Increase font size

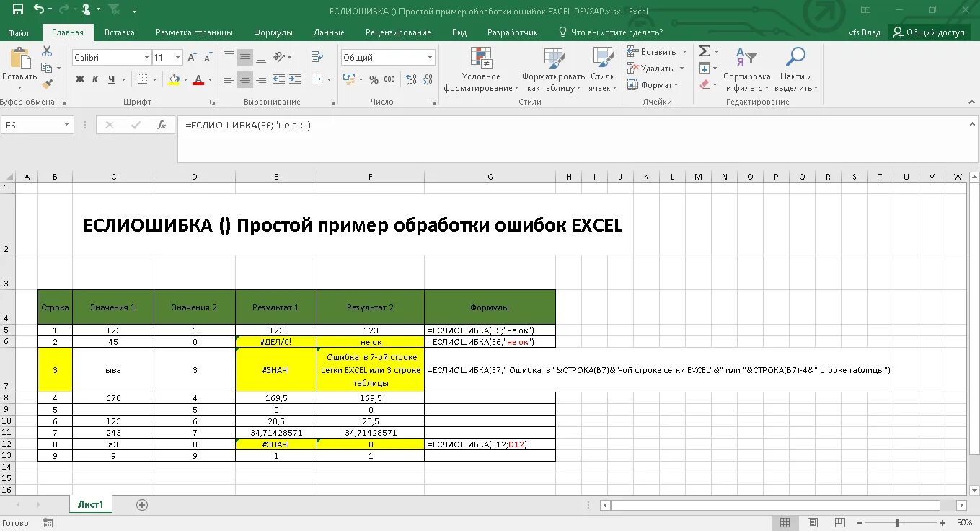[x=192, y=58]
